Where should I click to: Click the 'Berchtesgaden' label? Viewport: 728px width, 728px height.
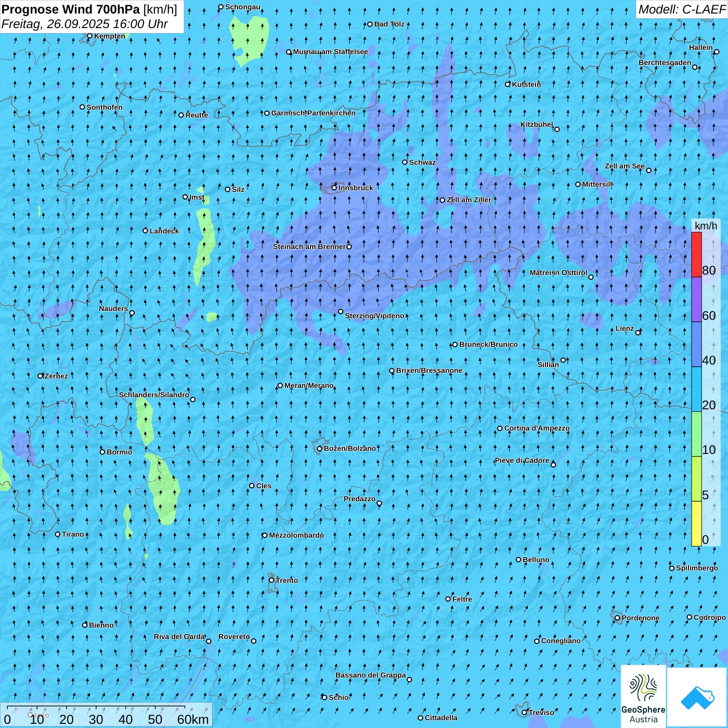tap(665, 62)
